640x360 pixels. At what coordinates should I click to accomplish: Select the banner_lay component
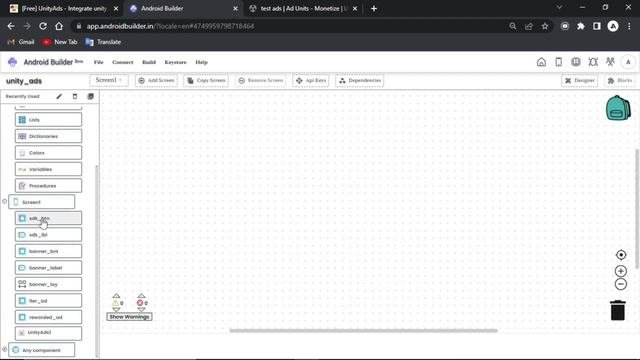(48, 284)
